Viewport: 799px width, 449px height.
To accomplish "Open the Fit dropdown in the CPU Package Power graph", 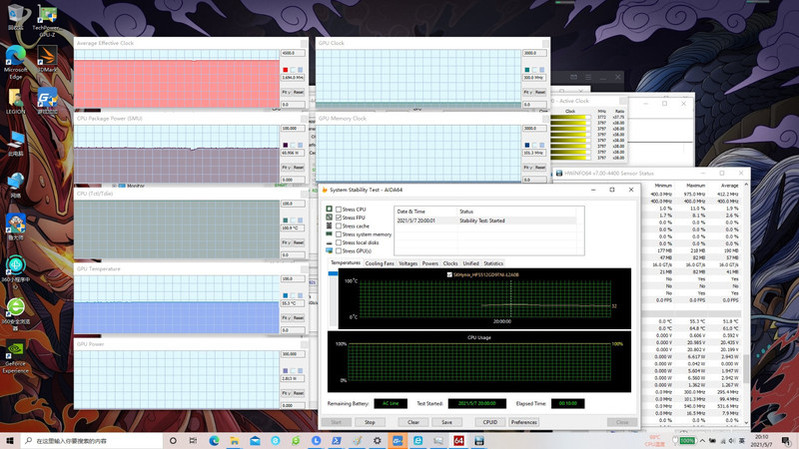I will coord(286,167).
